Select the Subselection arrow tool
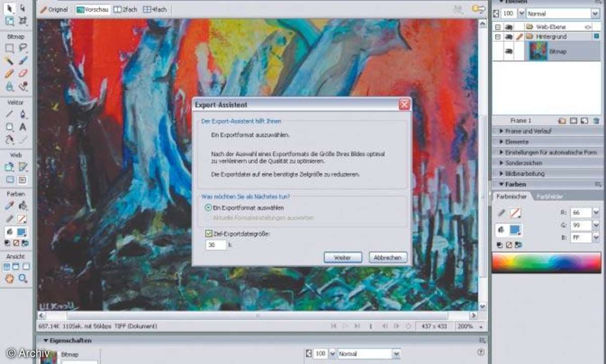This screenshot has height=364, width=606. click(23, 8)
